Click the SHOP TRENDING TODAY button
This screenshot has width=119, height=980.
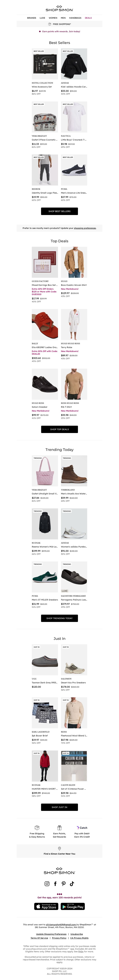pos(59,618)
